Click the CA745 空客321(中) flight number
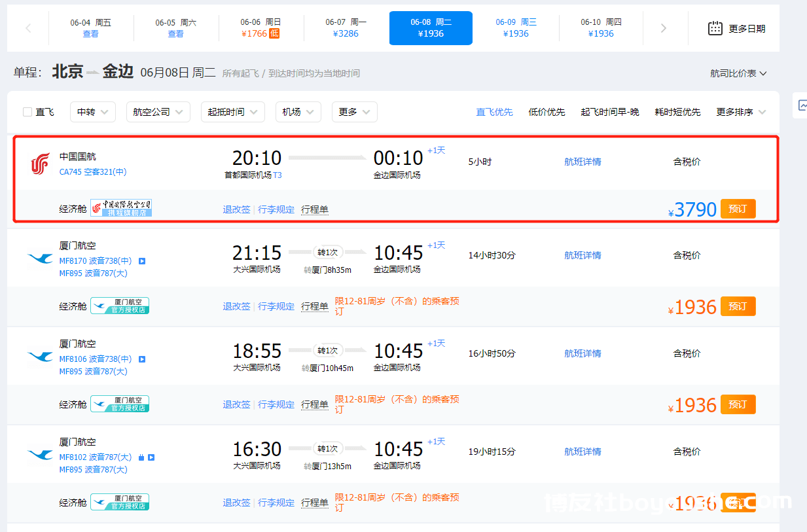Image resolution: width=807 pixels, height=532 pixels. pos(93,172)
